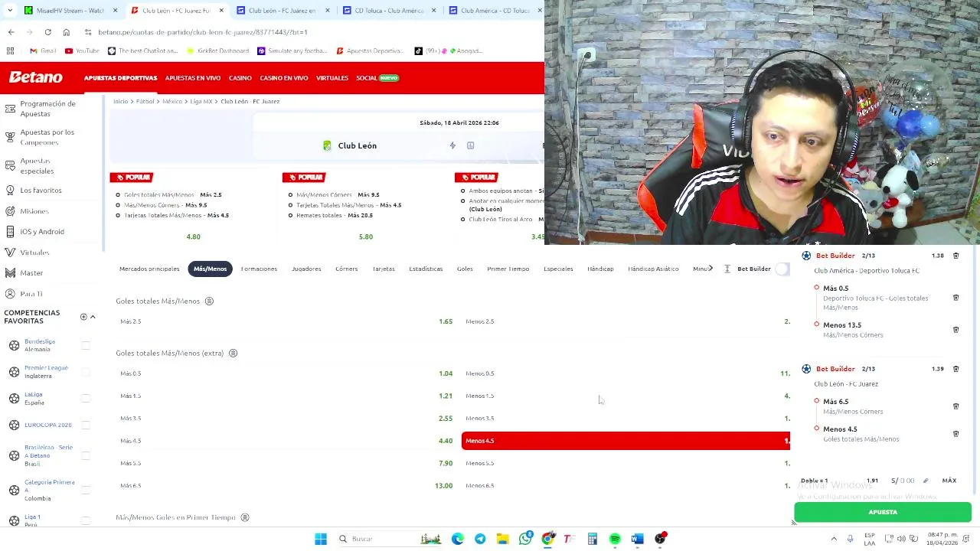
Task: Open the Jugadores market tab
Action: (306, 269)
